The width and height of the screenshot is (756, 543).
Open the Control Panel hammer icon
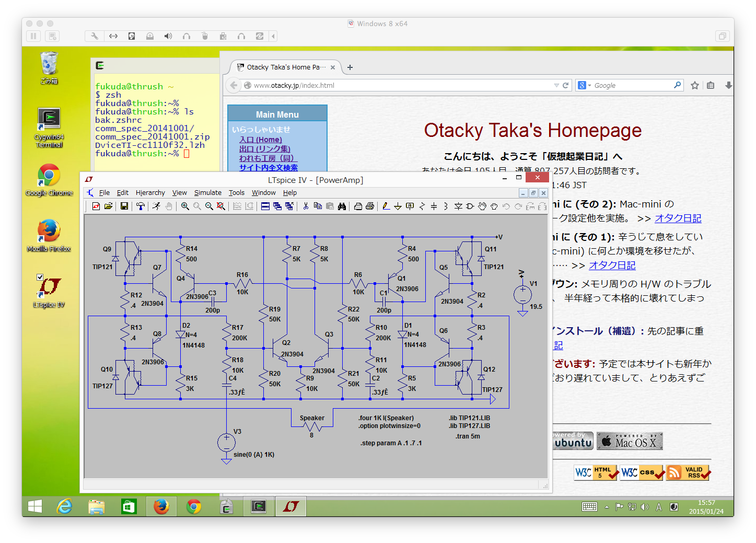[x=141, y=206]
